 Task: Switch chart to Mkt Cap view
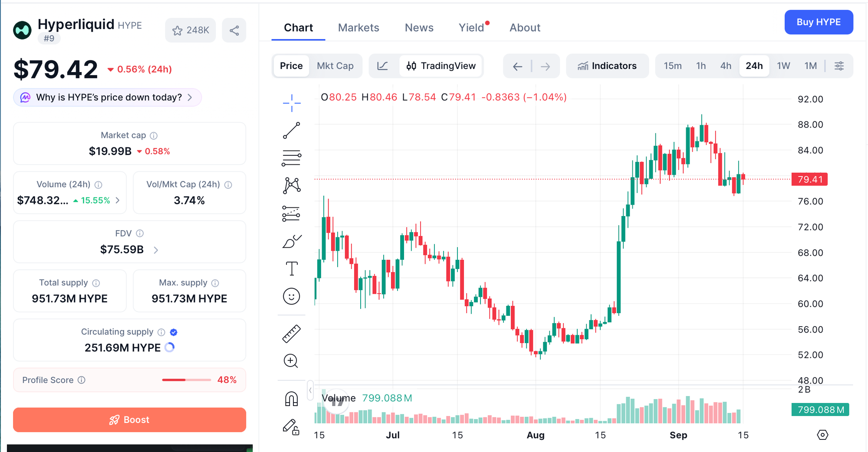[x=335, y=66]
